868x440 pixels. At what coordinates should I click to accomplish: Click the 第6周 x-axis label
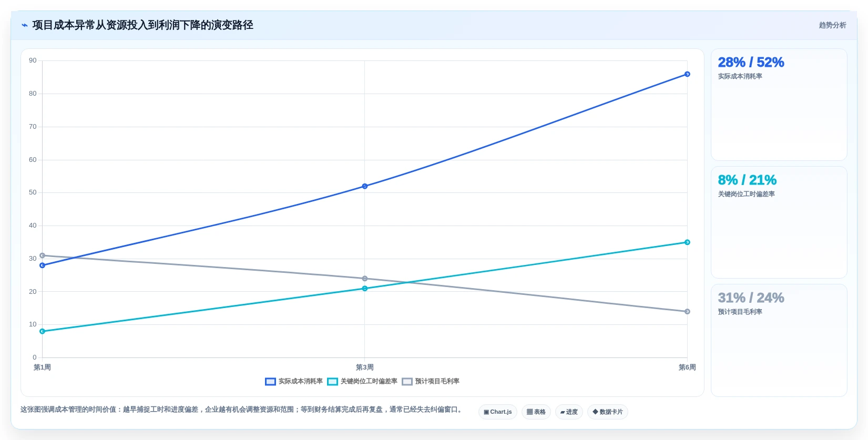(x=687, y=367)
